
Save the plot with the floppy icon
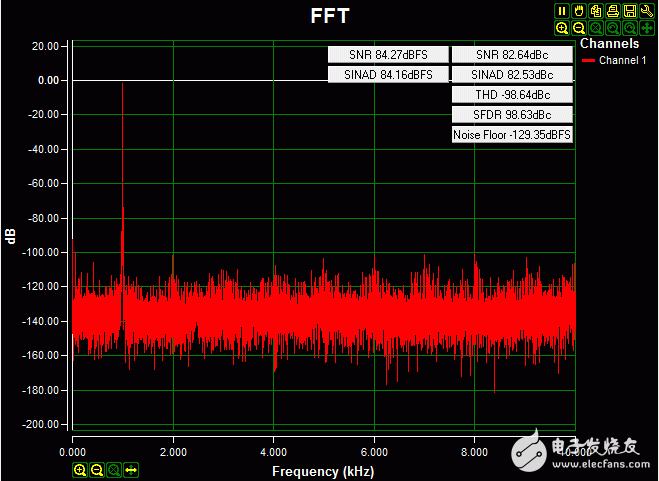(630, 11)
